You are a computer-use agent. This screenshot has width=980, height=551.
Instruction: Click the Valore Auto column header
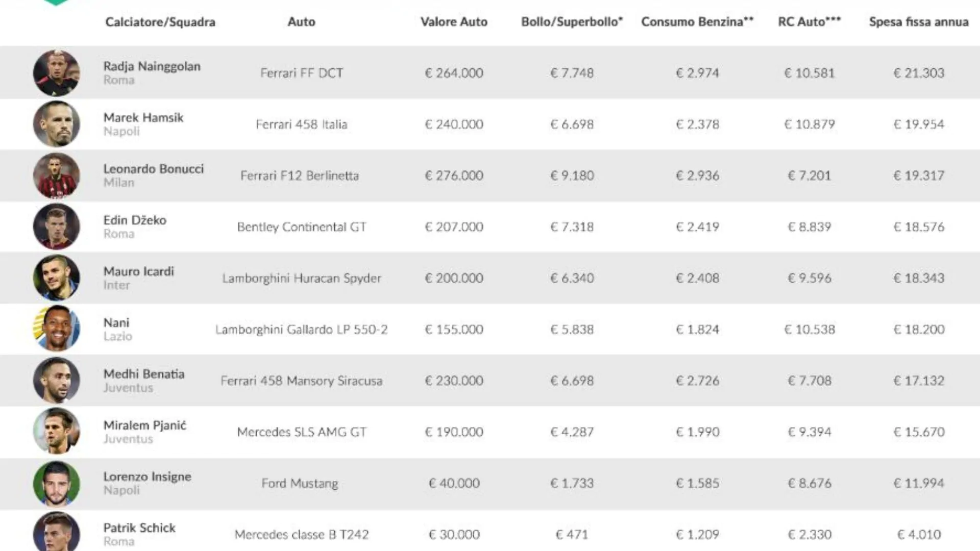tap(454, 22)
